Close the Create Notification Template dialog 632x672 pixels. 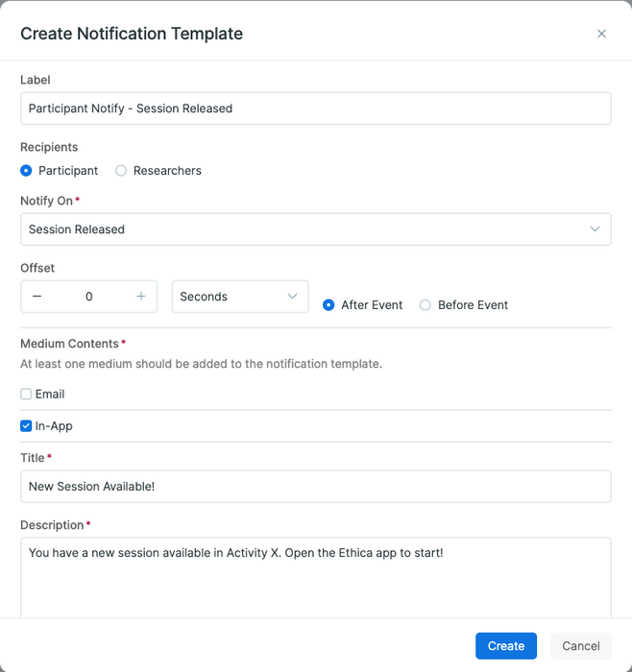(x=601, y=34)
